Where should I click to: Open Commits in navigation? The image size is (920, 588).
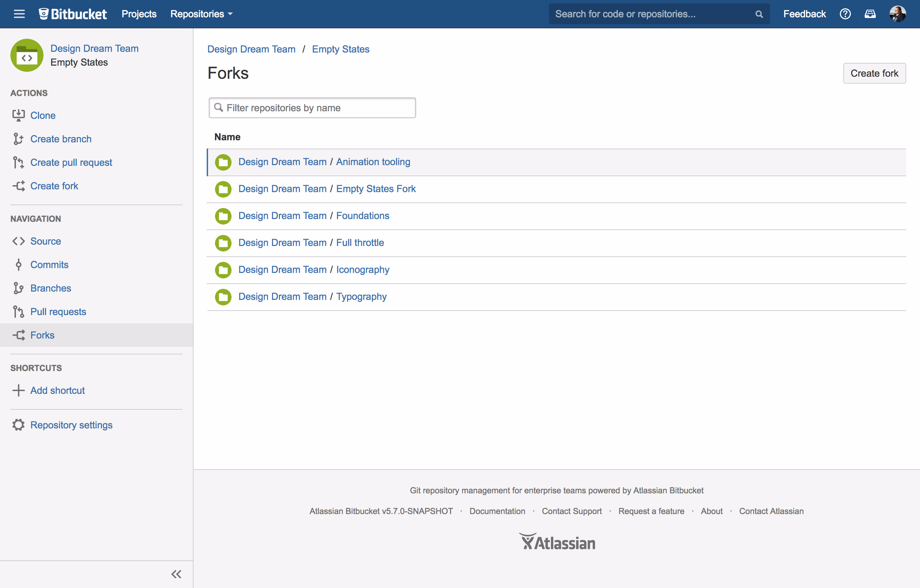(49, 265)
